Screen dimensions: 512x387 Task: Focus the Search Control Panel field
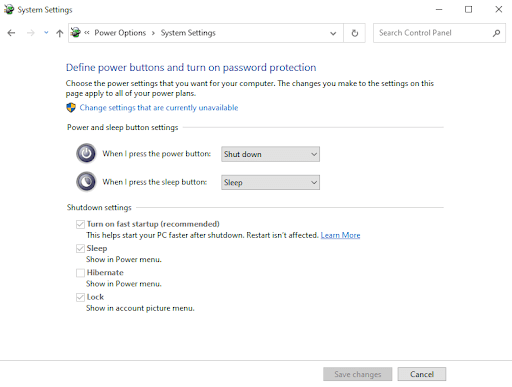click(433, 33)
